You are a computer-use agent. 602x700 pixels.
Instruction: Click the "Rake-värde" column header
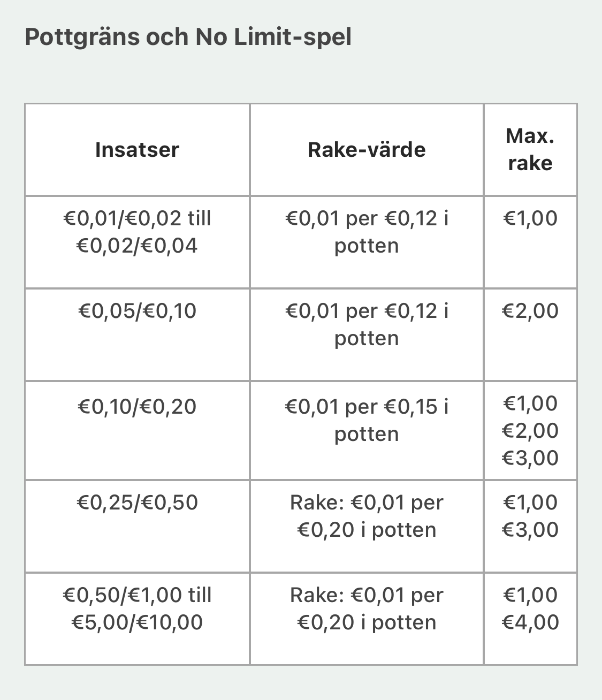coord(367,150)
